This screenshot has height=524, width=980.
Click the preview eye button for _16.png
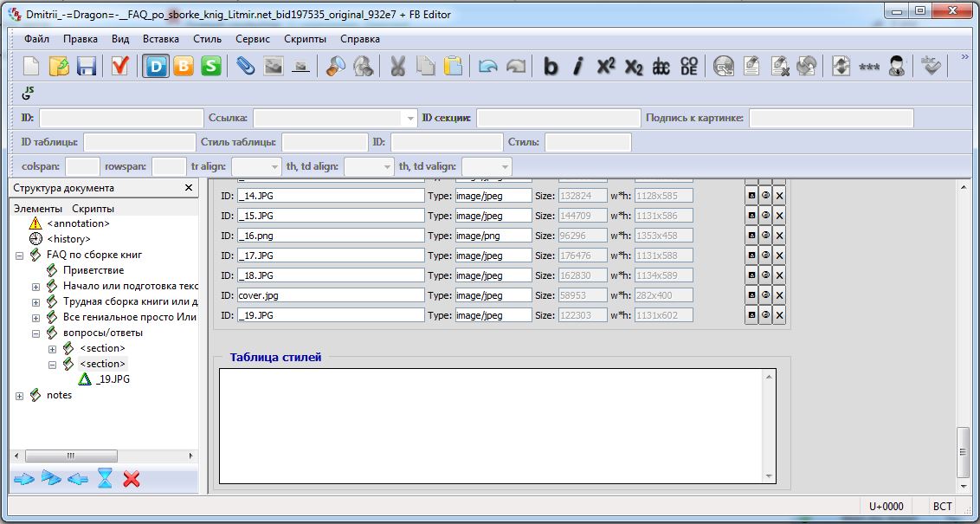click(765, 236)
